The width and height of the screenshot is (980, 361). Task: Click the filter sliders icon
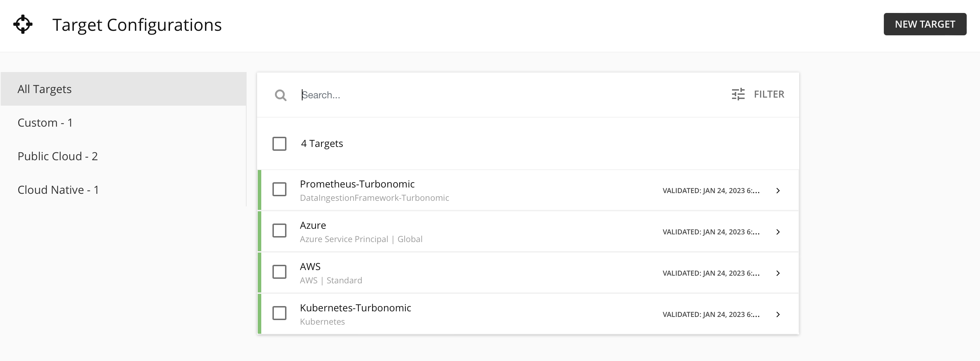click(x=738, y=94)
